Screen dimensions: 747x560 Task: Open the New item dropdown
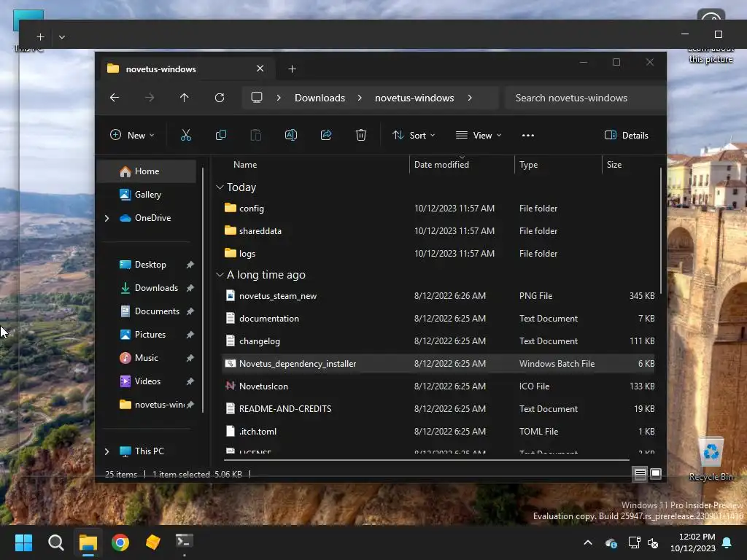coord(132,135)
